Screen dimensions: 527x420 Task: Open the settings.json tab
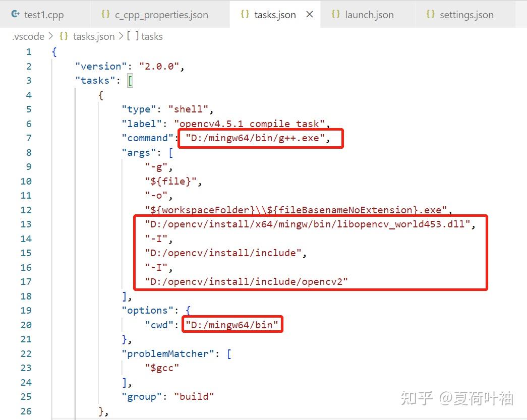(x=468, y=15)
